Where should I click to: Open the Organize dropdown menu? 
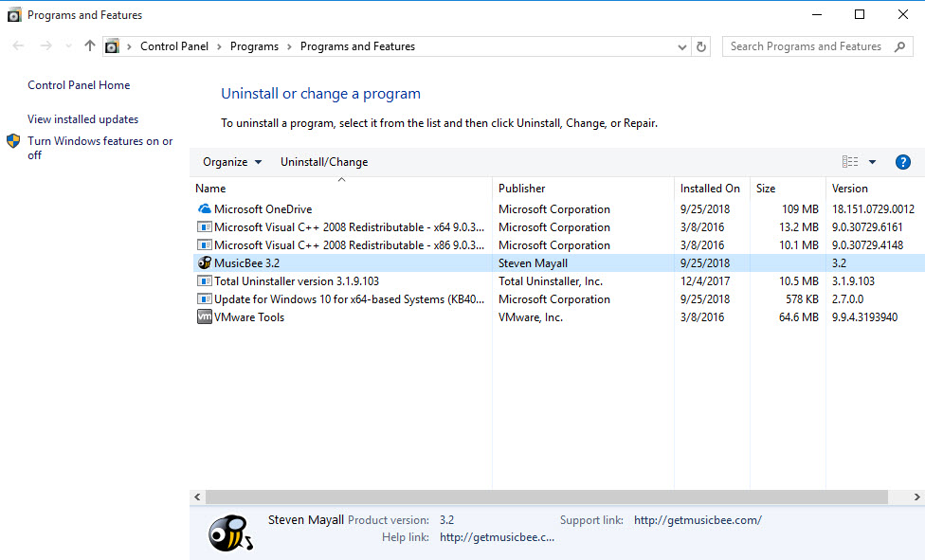coord(232,162)
